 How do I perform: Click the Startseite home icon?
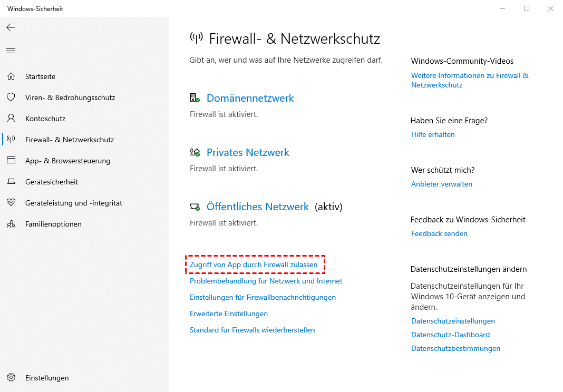pos(11,76)
